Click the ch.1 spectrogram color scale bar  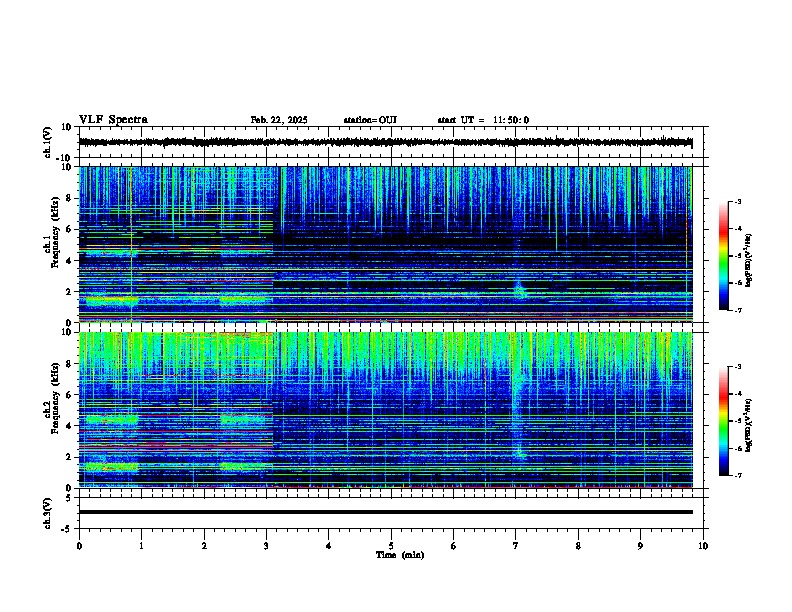[x=723, y=256]
